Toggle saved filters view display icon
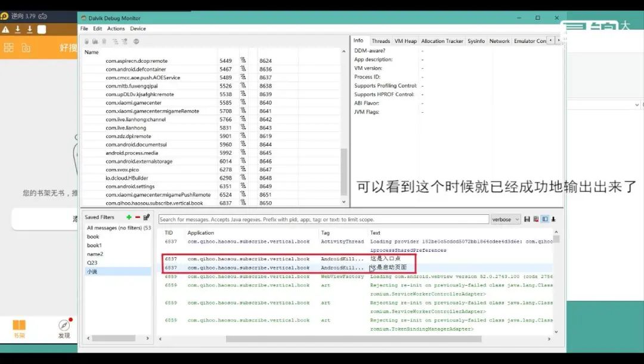The width and height of the screenshot is (644, 364). point(545,220)
